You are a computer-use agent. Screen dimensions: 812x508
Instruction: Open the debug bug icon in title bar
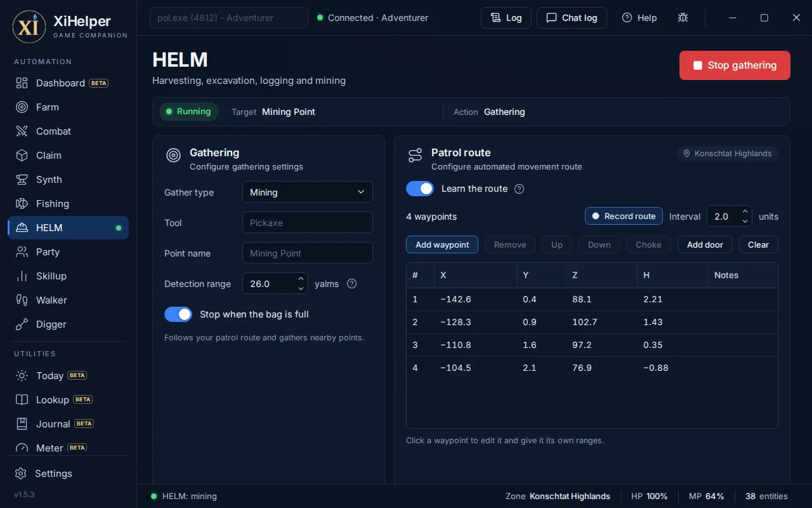[683, 18]
